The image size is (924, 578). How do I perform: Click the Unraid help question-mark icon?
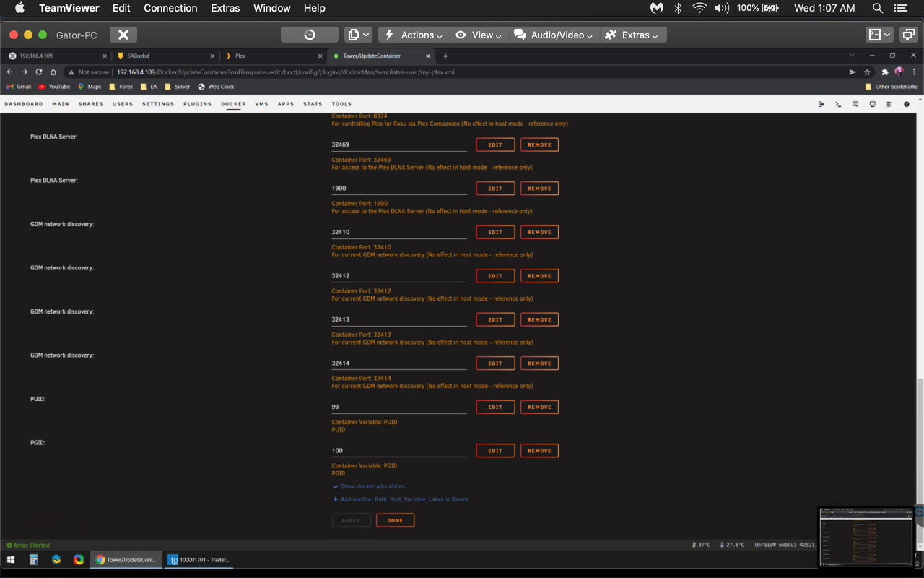coord(907,103)
